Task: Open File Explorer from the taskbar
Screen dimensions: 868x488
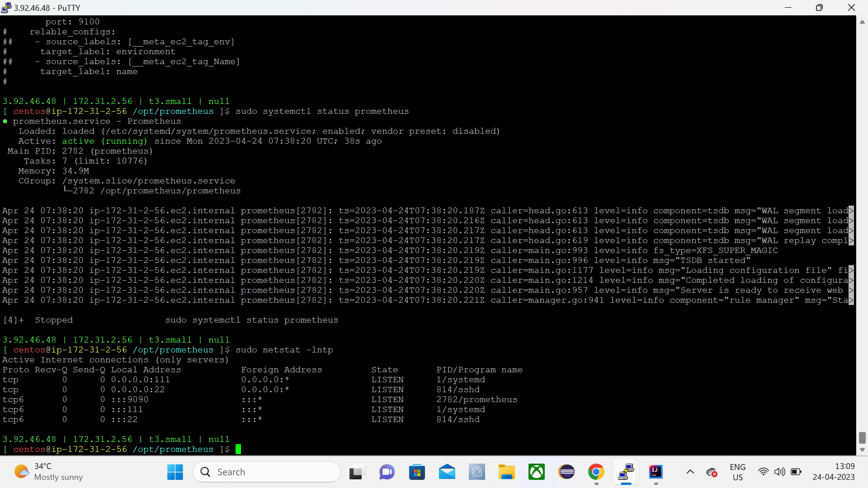Action: pos(507,472)
